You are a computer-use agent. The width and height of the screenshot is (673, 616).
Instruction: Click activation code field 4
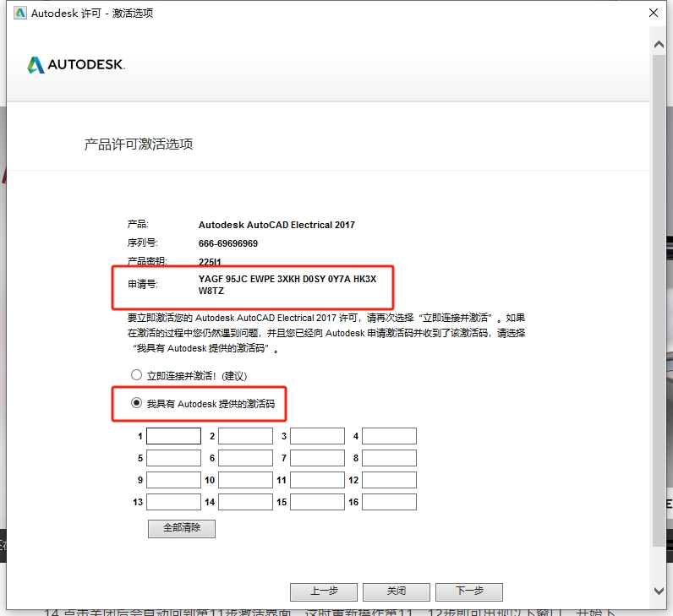(389, 436)
